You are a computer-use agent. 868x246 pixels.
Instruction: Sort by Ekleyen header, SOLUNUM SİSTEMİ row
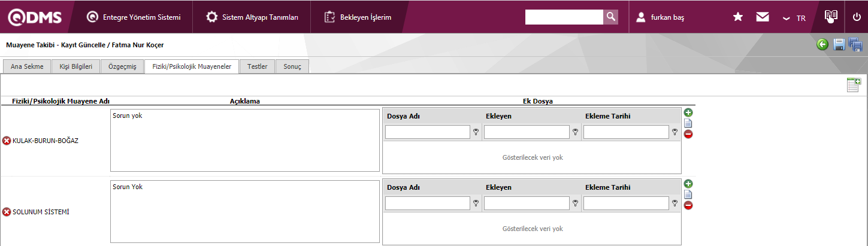tap(498, 187)
